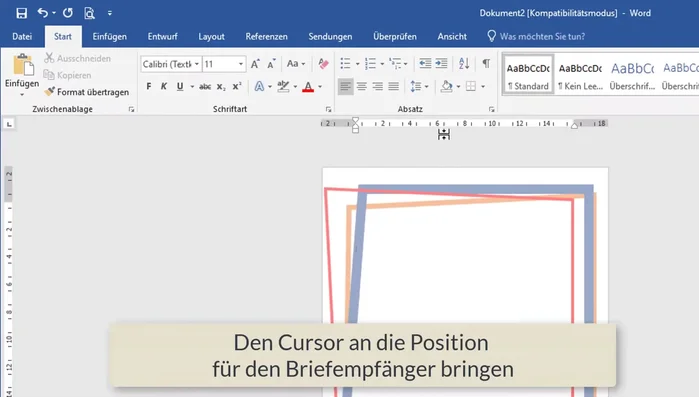Apply the first Überschrif... heading style
699x397 pixels.
pos(632,75)
